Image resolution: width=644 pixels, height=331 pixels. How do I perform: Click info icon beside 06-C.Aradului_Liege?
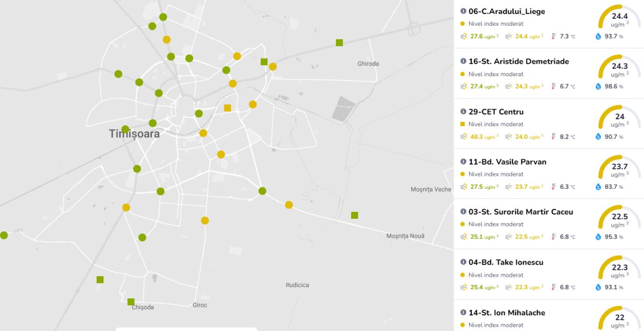click(463, 11)
